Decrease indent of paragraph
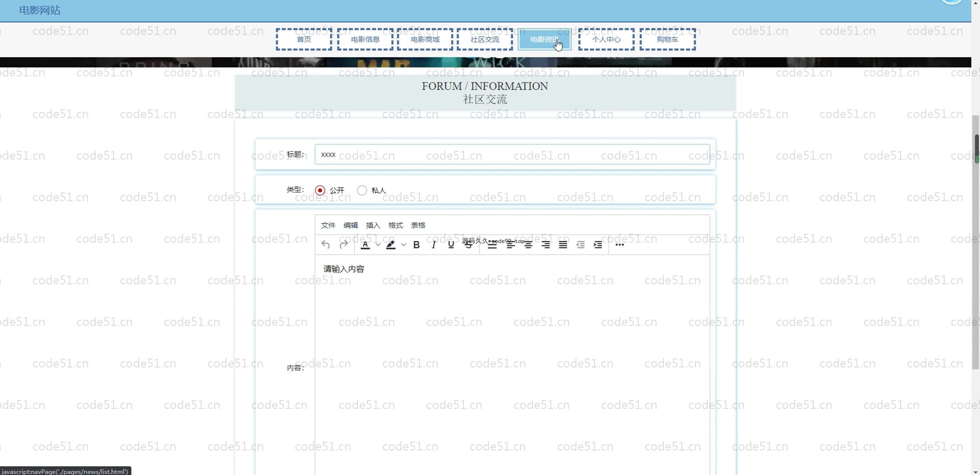This screenshot has width=980, height=475. pyautogui.click(x=580, y=245)
